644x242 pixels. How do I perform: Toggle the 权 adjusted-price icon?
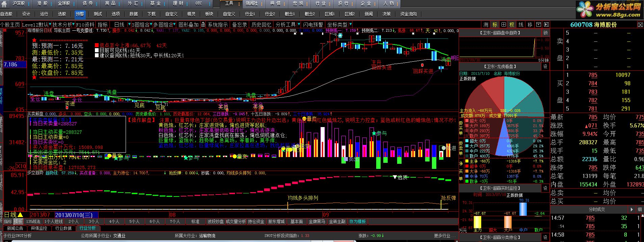coord(512,25)
